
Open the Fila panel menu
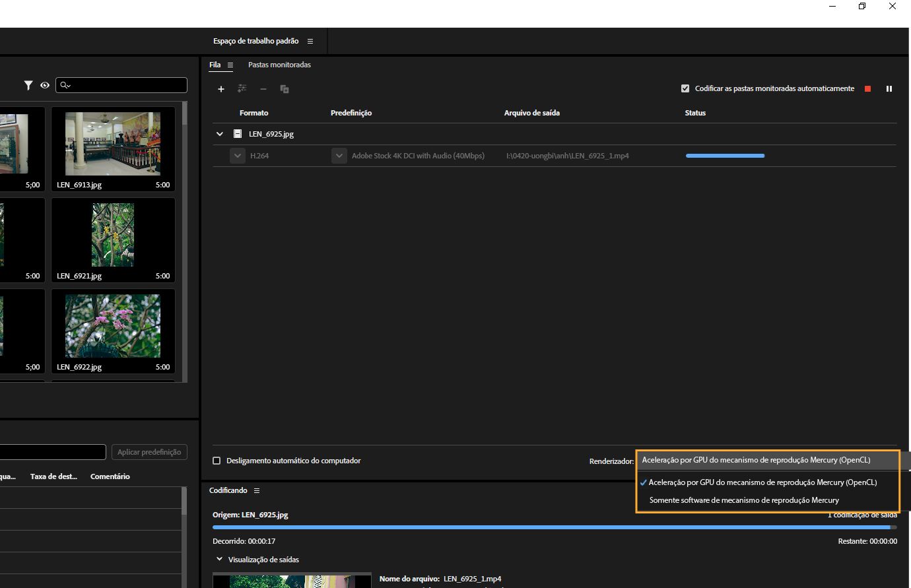click(230, 65)
